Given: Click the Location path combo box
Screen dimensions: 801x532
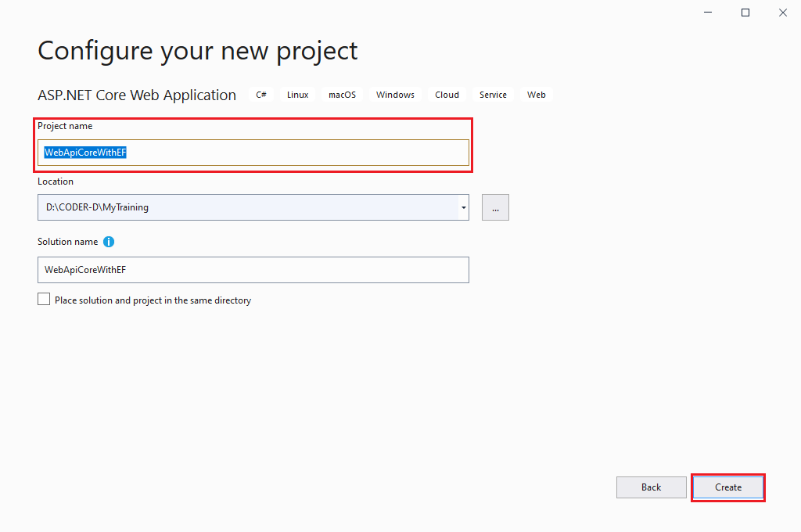Looking at the screenshot, I should tap(247, 207).
